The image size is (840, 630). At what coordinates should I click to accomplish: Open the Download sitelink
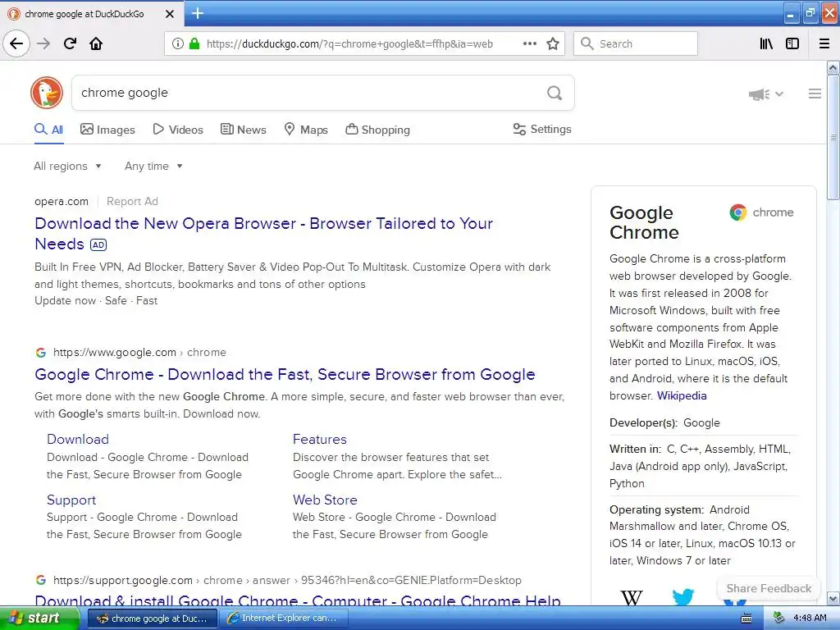point(78,440)
